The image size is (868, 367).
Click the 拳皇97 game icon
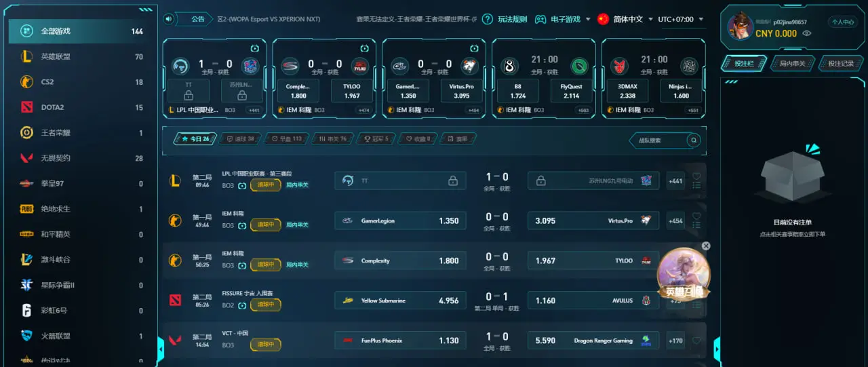[26, 184]
